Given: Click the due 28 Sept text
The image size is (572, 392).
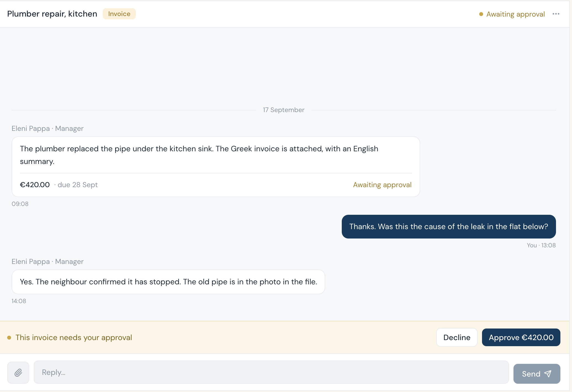Looking at the screenshot, I should [78, 185].
